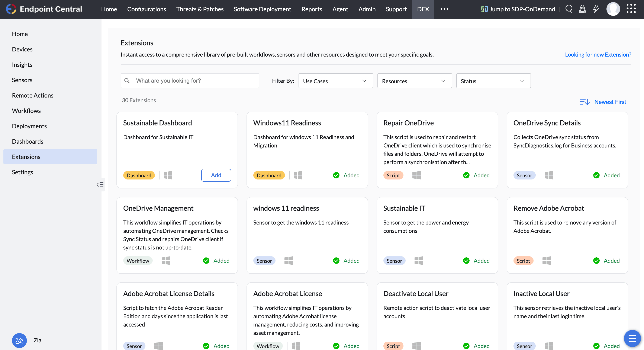
Task: Open the nine-dot apps grid icon
Action: (x=631, y=9)
